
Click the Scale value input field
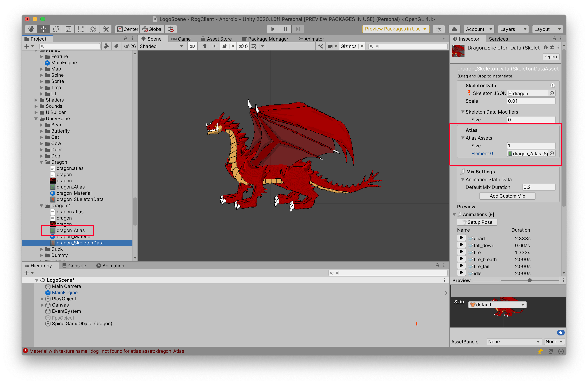531,101
